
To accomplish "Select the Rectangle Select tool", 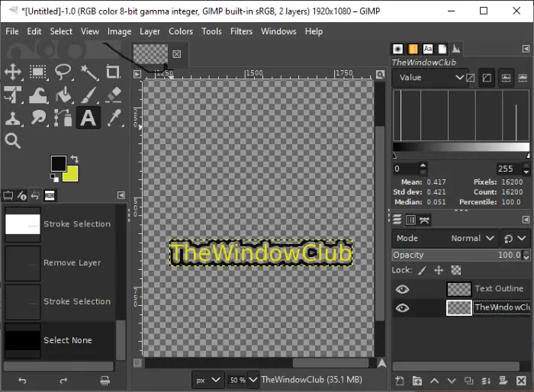I will (38, 72).
